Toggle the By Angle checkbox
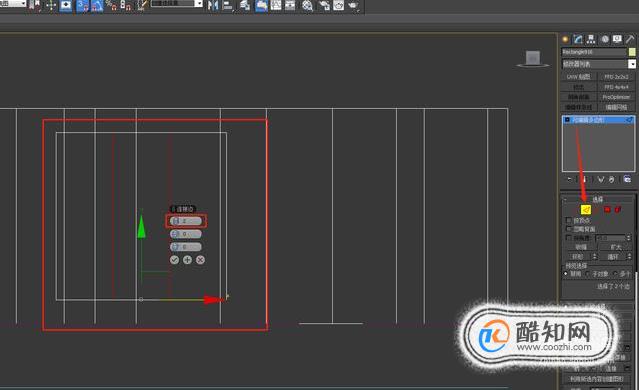 pos(568,238)
